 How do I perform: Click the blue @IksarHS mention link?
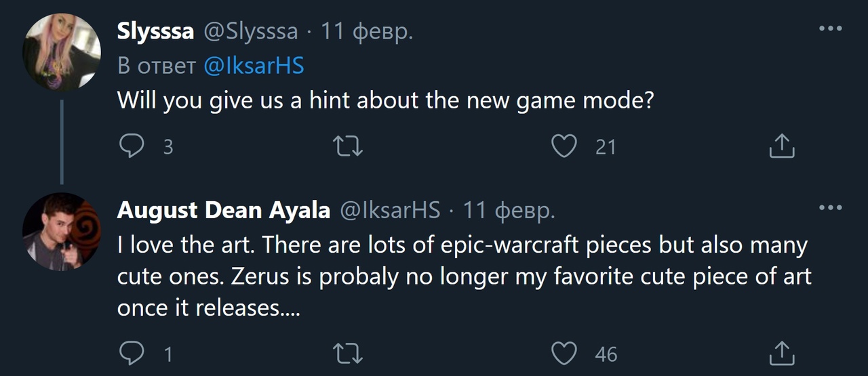tap(254, 66)
